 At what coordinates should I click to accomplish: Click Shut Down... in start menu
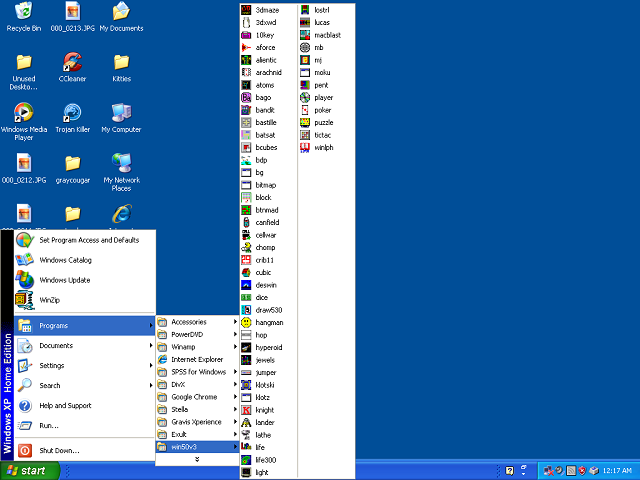(x=84, y=451)
